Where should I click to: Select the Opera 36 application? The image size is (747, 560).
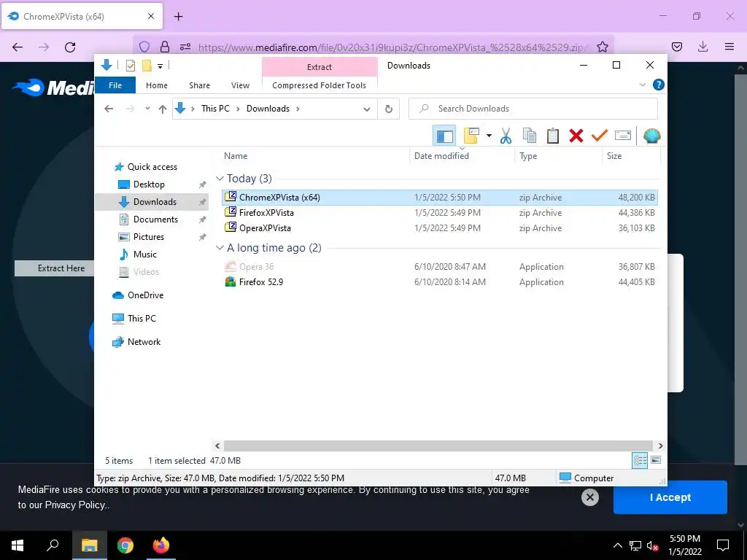pos(440,267)
